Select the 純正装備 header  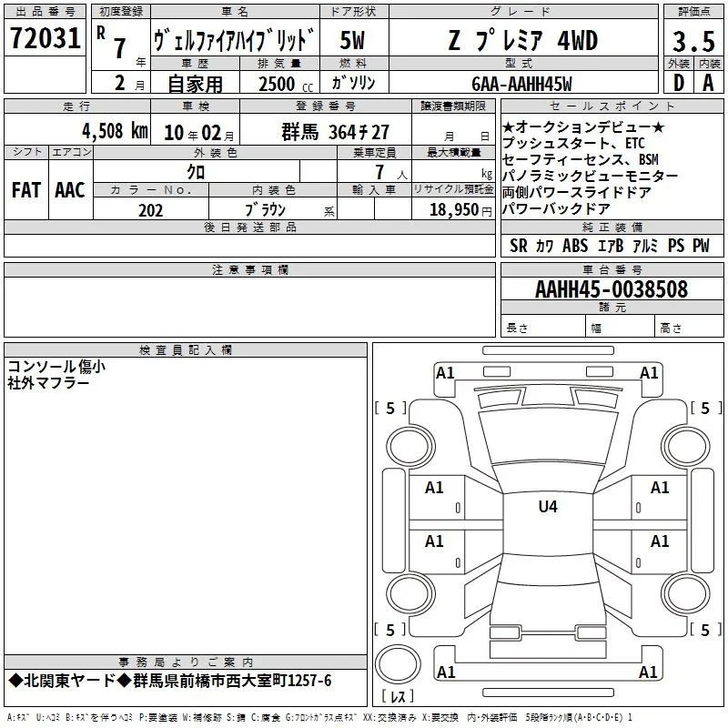pyautogui.click(x=612, y=227)
